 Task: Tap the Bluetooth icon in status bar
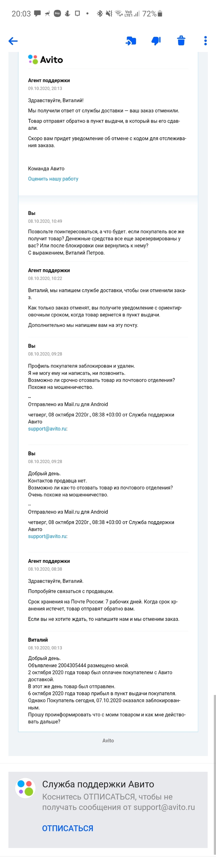coord(99,14)
